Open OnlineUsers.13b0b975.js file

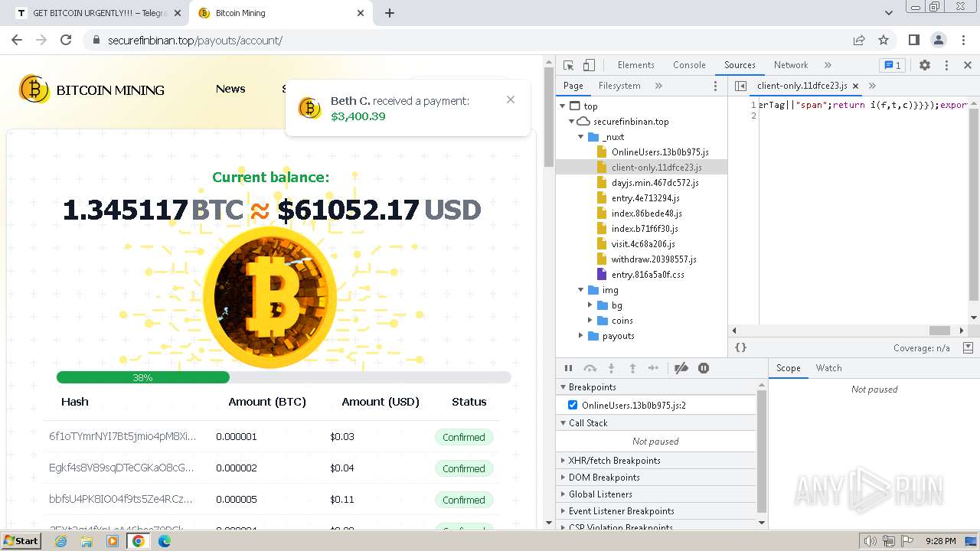[660, 152]
